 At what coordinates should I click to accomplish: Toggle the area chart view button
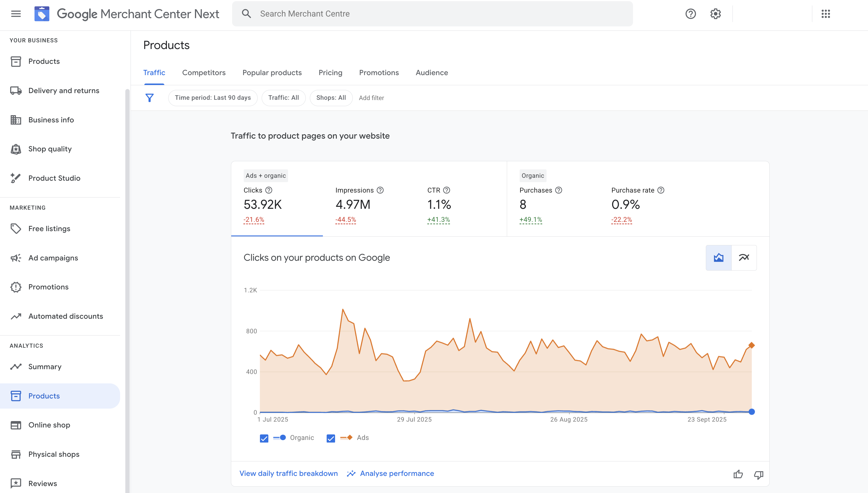(718, 257)
